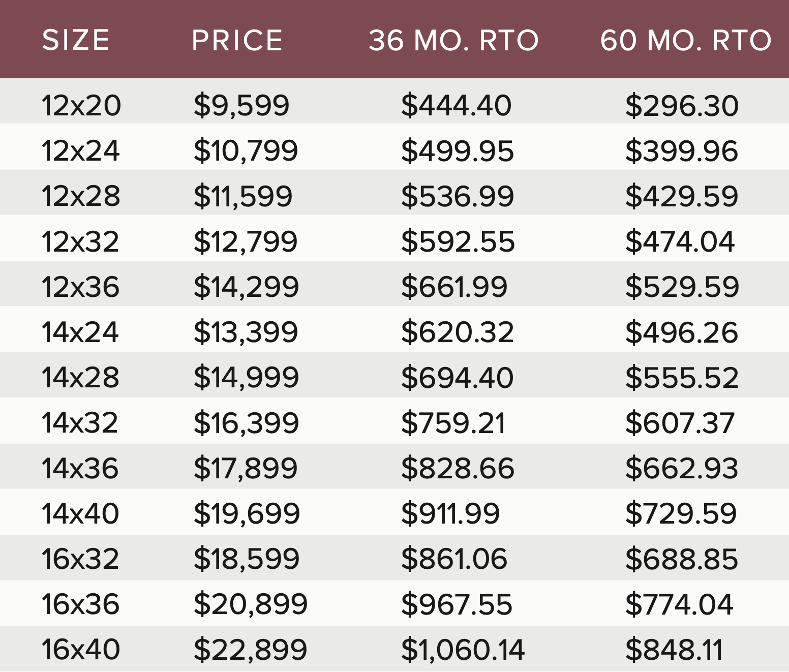Select the $759.21 payment cell
This screenshot has height=672, width=789.
click(x=453, y=423)
